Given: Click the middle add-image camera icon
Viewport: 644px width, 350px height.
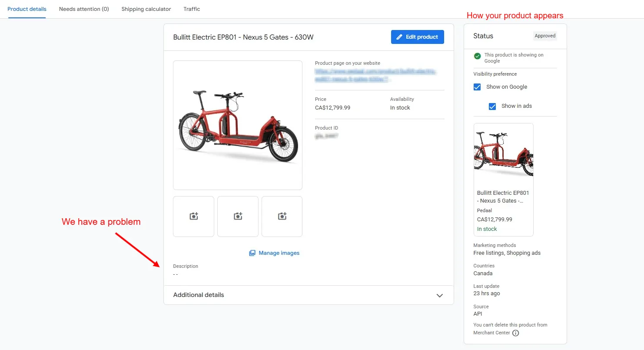Looking at the screenshot, I should pyautogui.click(x=238, y=216).
